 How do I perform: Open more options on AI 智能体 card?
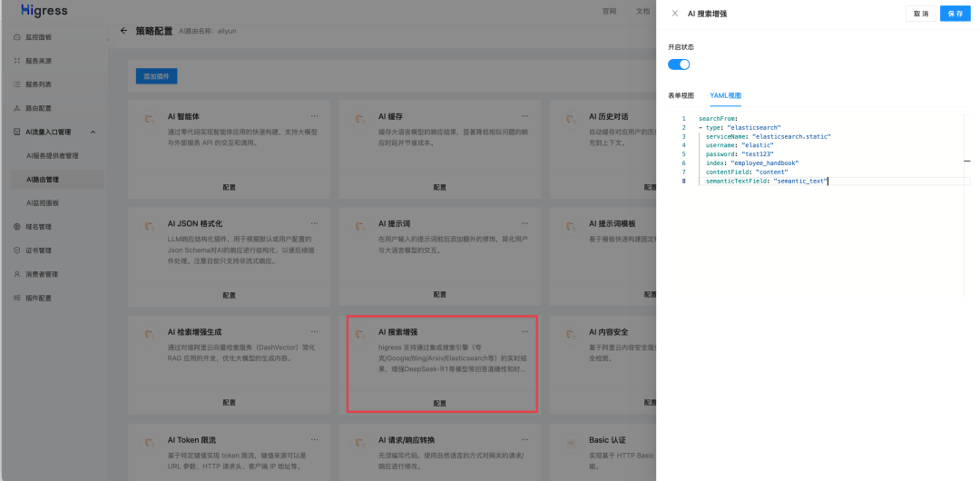click(314, 116)
